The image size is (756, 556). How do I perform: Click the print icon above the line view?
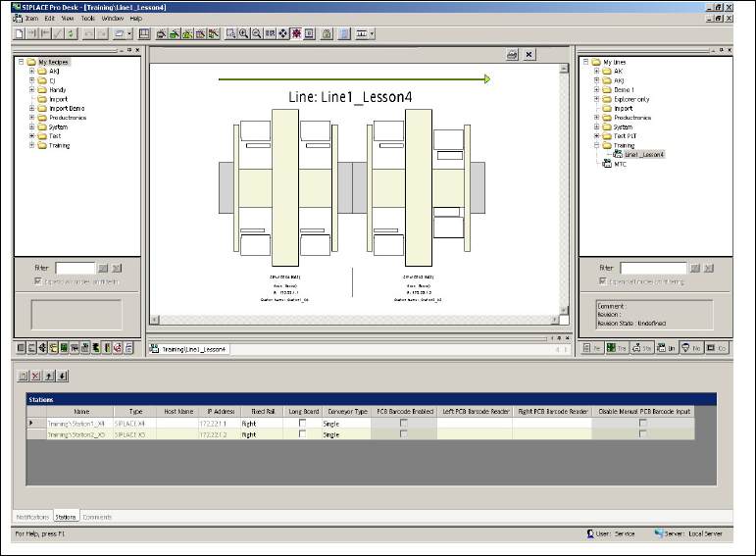(512, 55)
